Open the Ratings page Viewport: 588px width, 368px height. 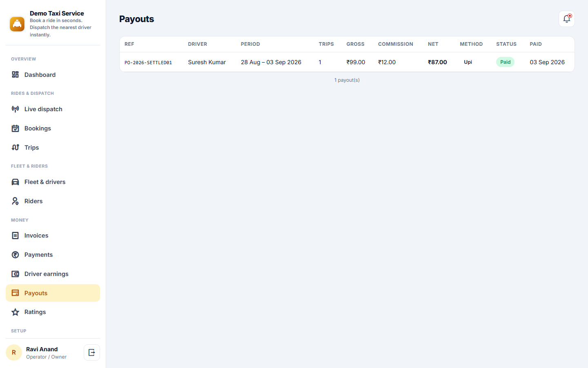click(53, 312)
